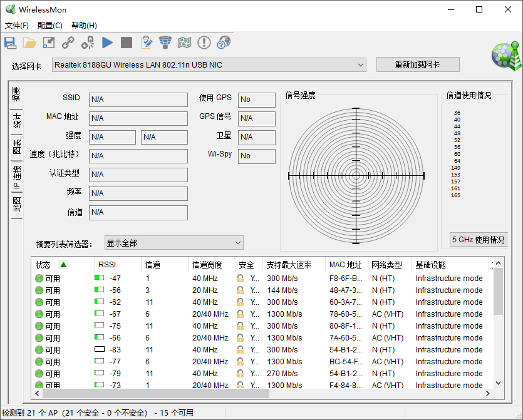Click the AP list scroll down arrow
The image size is (523, 420).
coord(498,383)
